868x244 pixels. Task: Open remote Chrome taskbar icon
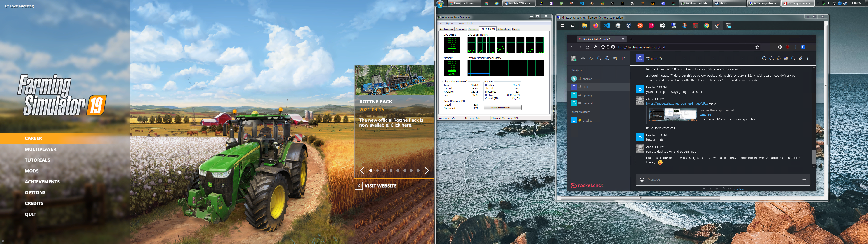pos(707,26)
